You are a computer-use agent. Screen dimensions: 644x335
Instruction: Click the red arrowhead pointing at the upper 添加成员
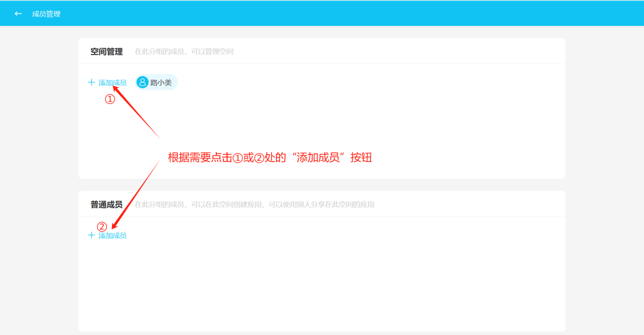coord(116,88)
